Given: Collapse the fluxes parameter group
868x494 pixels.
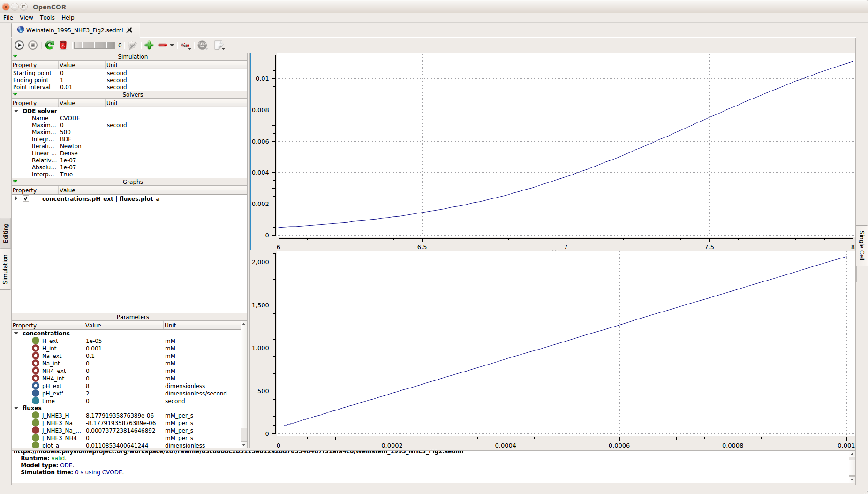Looking at the screenshot, I should click(x=16, y=408).
